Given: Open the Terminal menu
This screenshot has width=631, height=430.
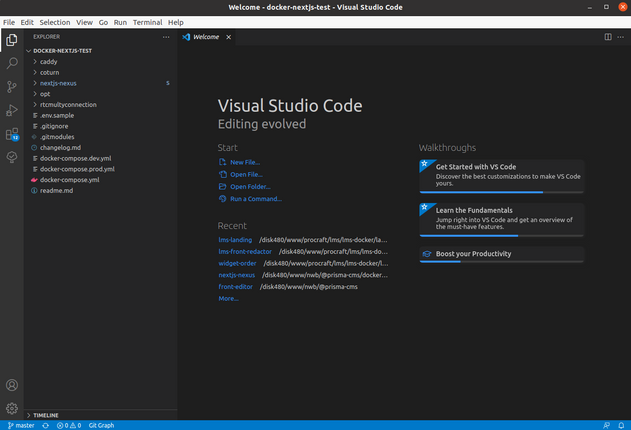Looking at the screenshot, I should tap(147, 23).
